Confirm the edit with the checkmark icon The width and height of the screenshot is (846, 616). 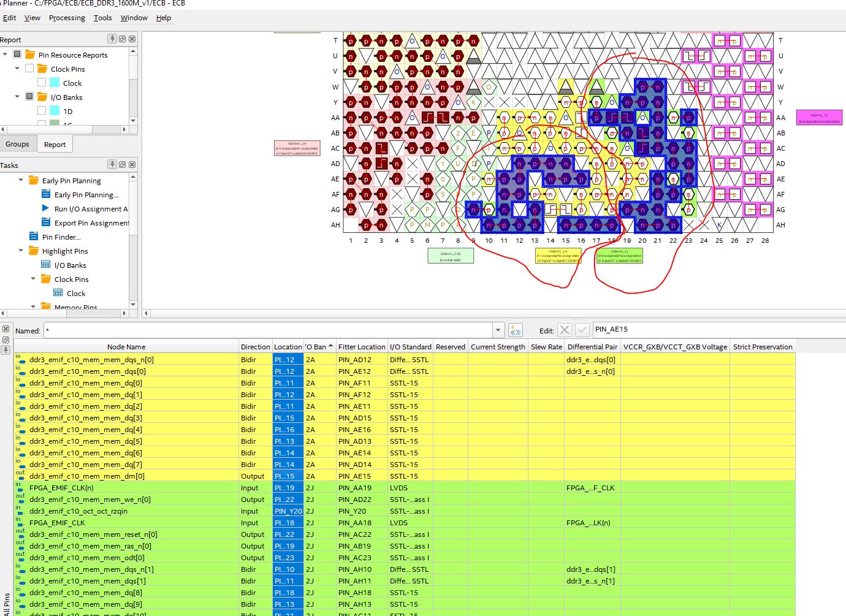(x=582, y=330)
